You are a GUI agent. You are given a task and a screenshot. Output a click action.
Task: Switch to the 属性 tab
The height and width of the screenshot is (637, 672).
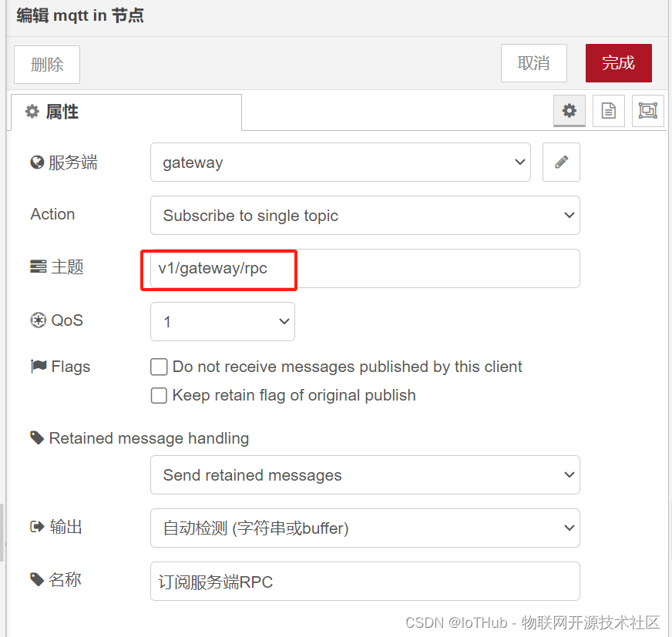click(x=62, y=111)
